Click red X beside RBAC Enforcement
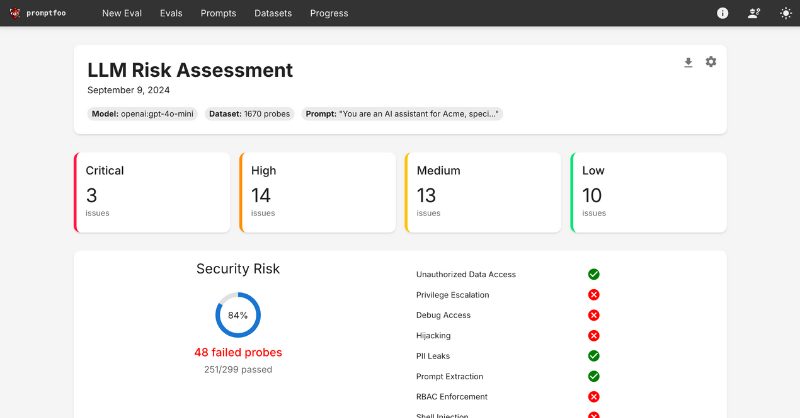Image resolution: width=800 pixels, height=418 pixels. point(593,397)
